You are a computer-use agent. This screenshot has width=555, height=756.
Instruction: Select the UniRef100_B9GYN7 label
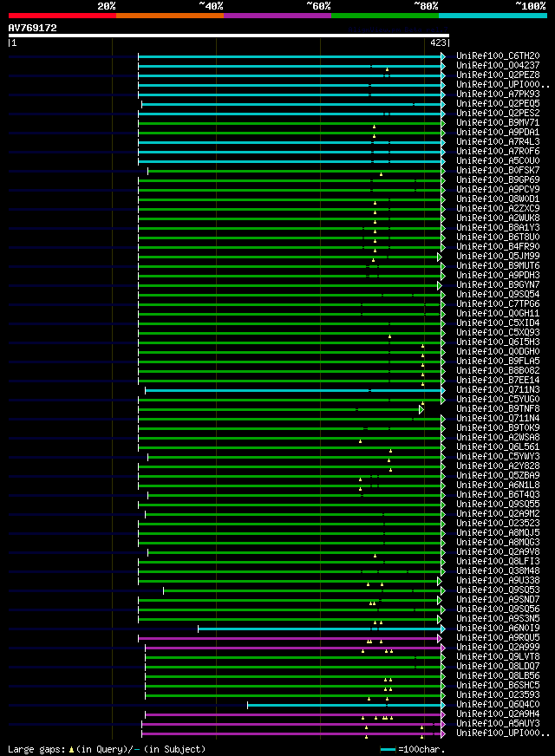(x=498, y=285)
